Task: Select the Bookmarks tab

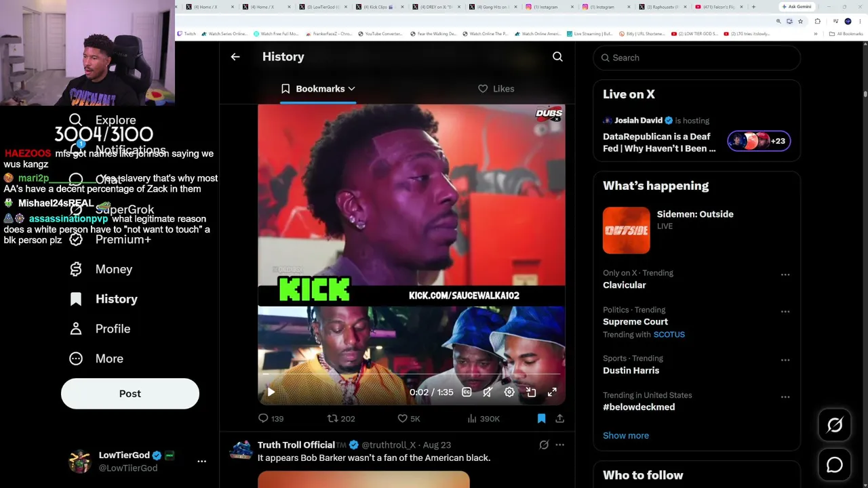Action: [x=318, y=89]
